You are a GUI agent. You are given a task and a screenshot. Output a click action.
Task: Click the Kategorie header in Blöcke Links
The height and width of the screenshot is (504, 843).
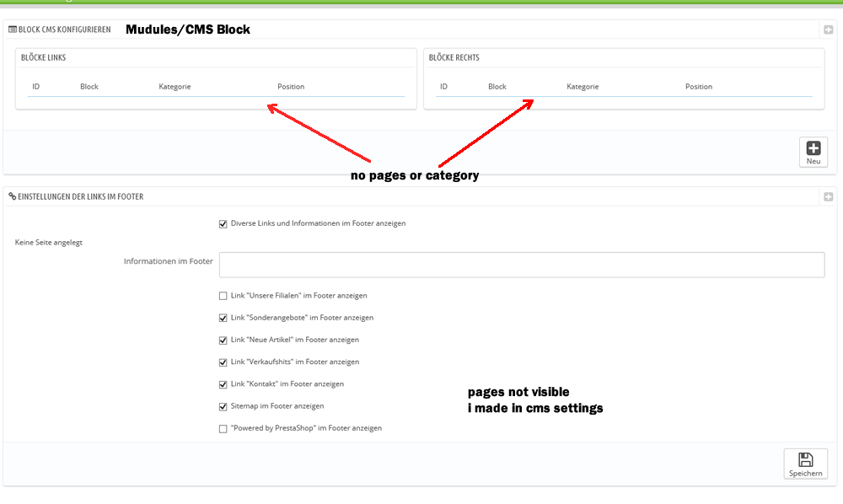point(175,87)
